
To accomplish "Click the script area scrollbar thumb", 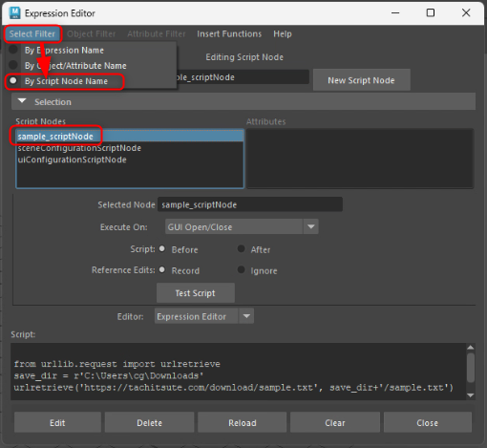I will click(471, 367).
